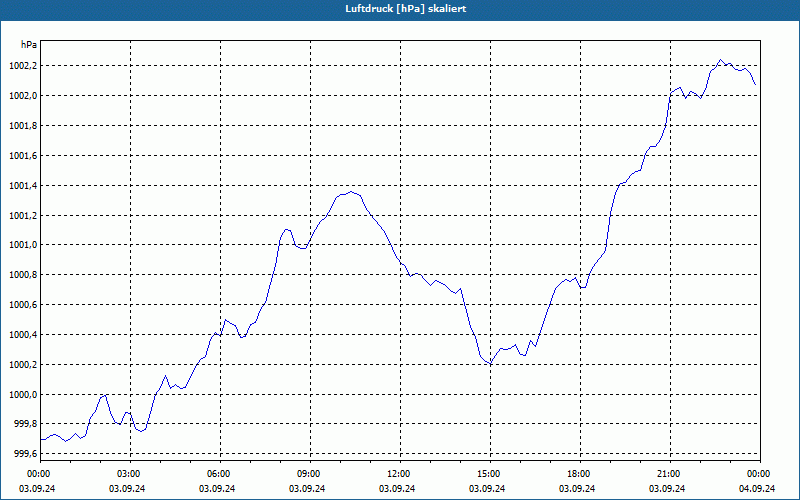Click the 03.09.24 date under 21:00
800x500 pixels.
(667, 489)
